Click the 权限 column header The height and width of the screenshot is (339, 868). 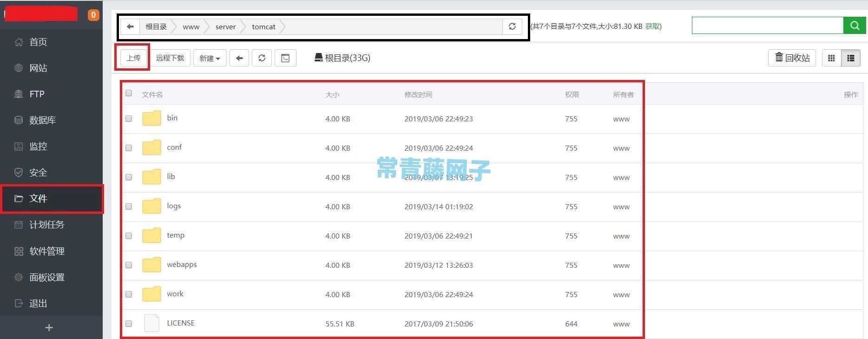[x=572, y=94]
